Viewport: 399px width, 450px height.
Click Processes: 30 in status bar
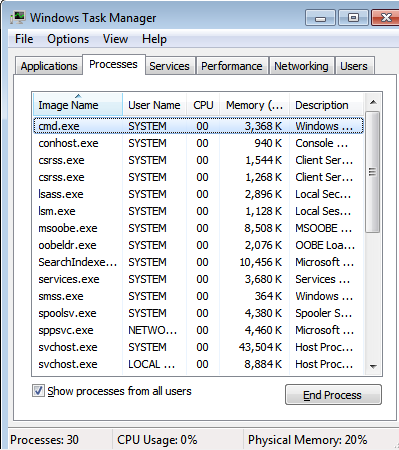pos(44,440)
